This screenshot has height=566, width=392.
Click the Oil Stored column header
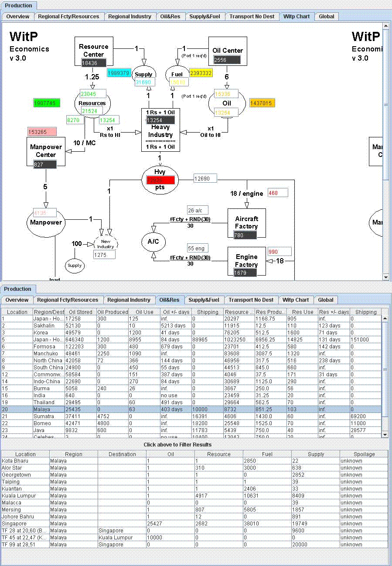tap(81, 312)
